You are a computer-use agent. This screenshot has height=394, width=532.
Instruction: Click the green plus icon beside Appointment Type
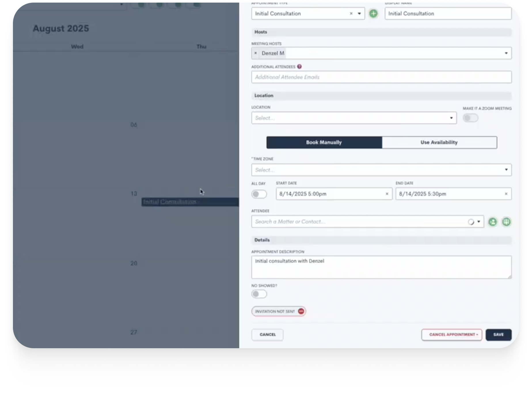click(x=373, y=14)
